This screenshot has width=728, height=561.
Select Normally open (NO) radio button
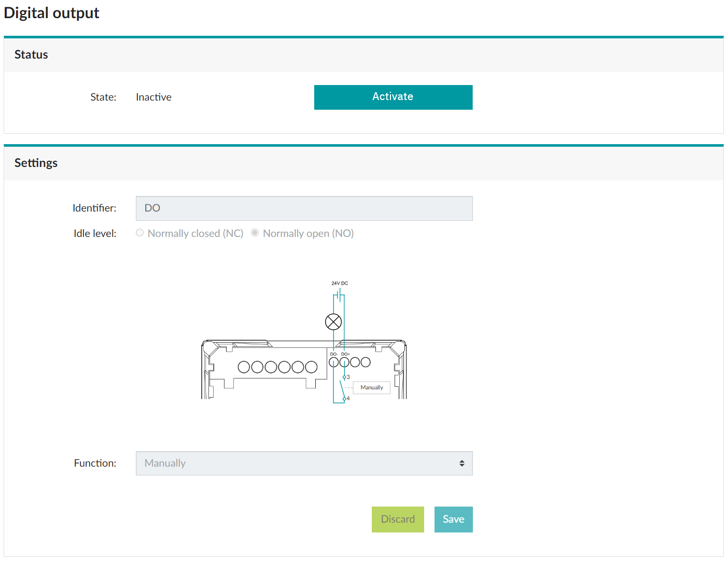point(255,233)
